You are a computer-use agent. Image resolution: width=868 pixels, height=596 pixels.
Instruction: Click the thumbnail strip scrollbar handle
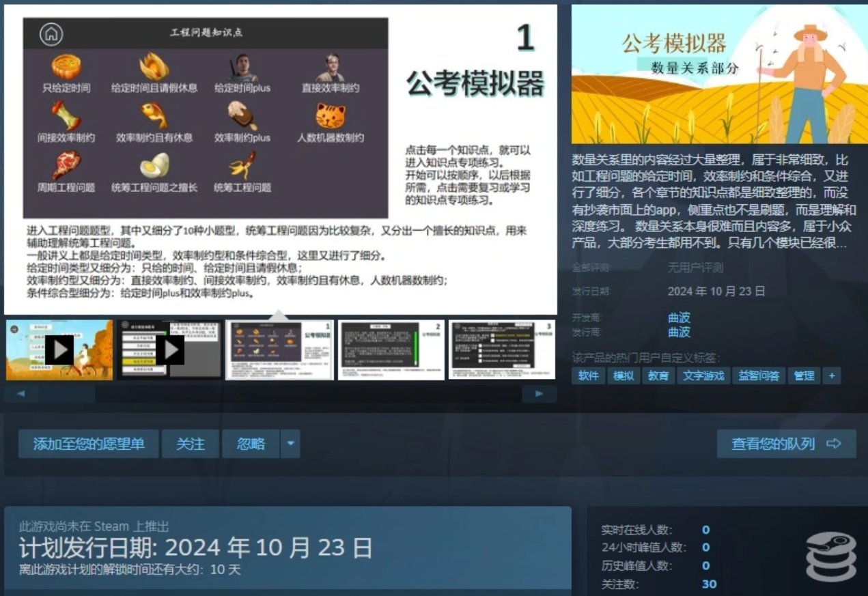tap(68, 394)
